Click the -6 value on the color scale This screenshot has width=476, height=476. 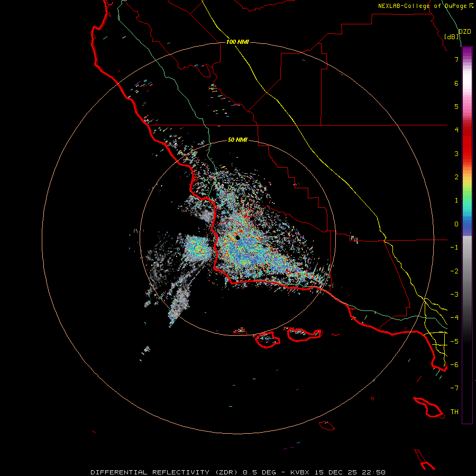[454, 365]
